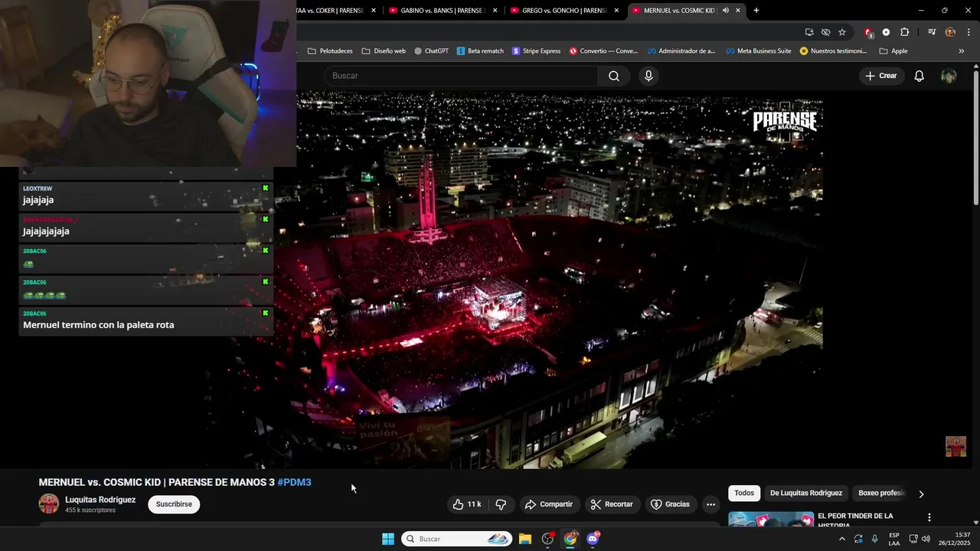Screen dimensions: 980x551
Task: Open the Beta rematch bookmark
Action: coord(480,51)
